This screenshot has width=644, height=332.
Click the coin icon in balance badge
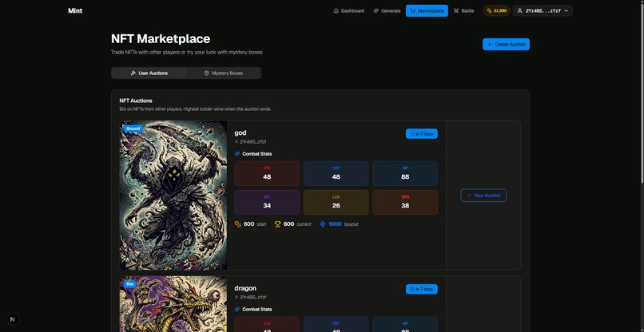(489, 10)
